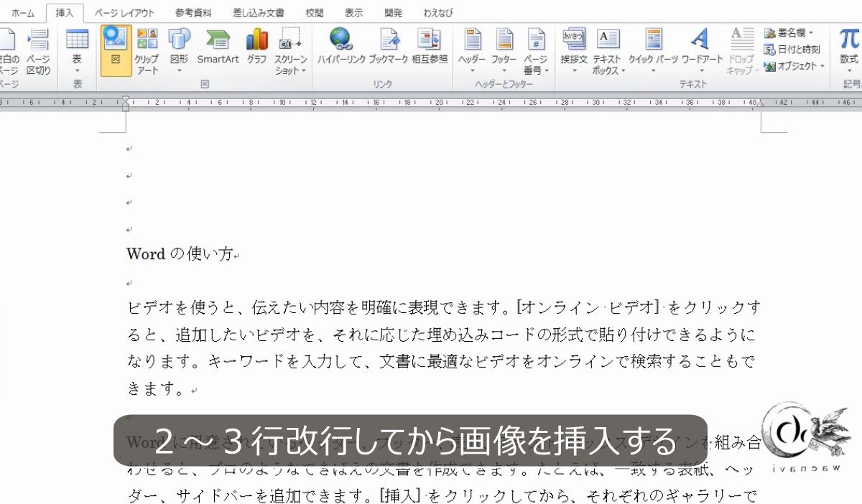The width and height of the screenshot is (862, 504).
Task: Open the WordArt (ワードアート) gallery
Action: coord(702,50)
